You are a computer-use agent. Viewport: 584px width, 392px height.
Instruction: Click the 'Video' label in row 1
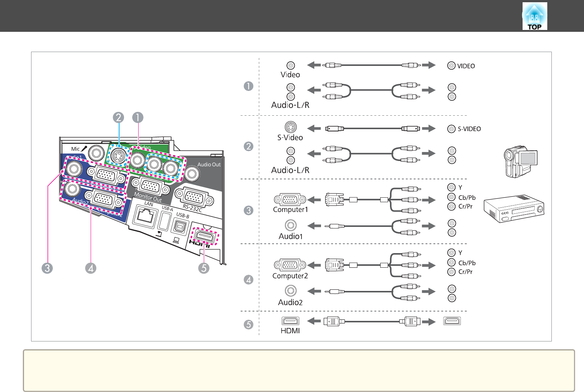tap(290, 75)
